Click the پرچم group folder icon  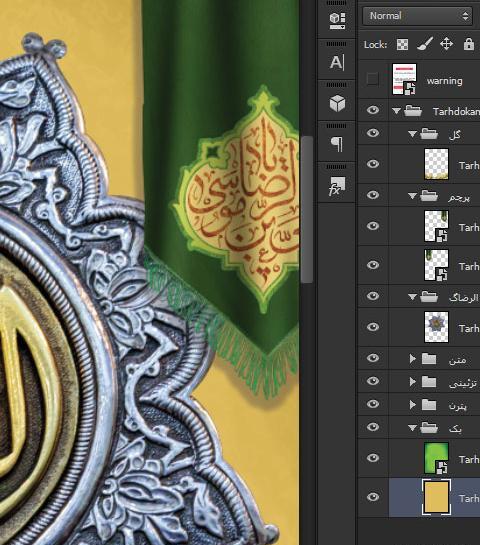(429, 196)
